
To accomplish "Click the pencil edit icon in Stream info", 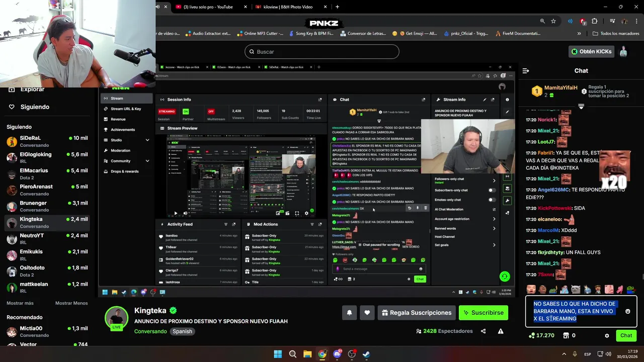I will coord(485,100).
